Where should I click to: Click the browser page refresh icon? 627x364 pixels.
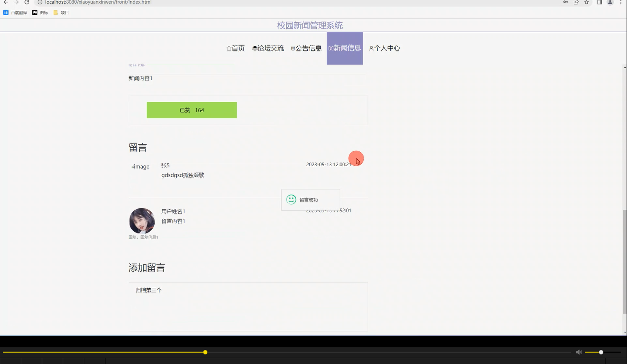27,2
